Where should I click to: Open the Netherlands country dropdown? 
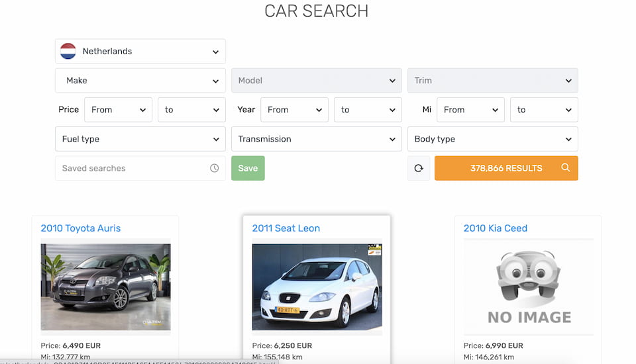pyautogui.click(x=140, y=51)
